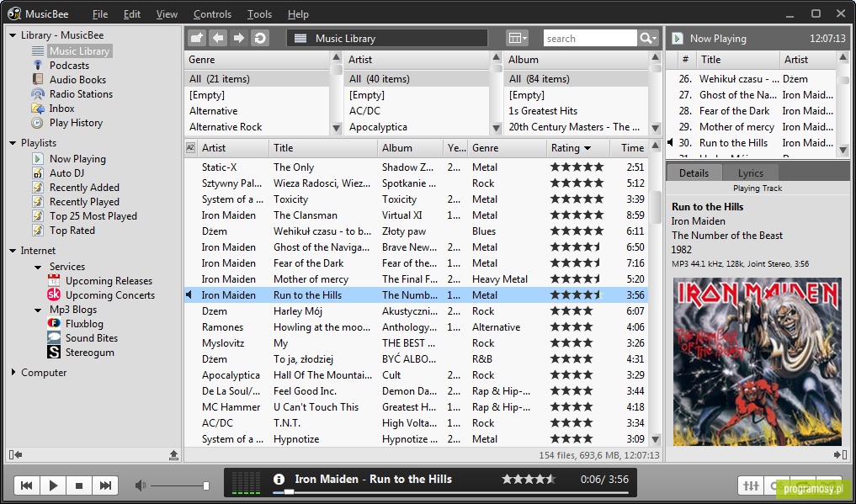
Task: Seek within the track on the progress bar
Action: click(x=450, y=492)
